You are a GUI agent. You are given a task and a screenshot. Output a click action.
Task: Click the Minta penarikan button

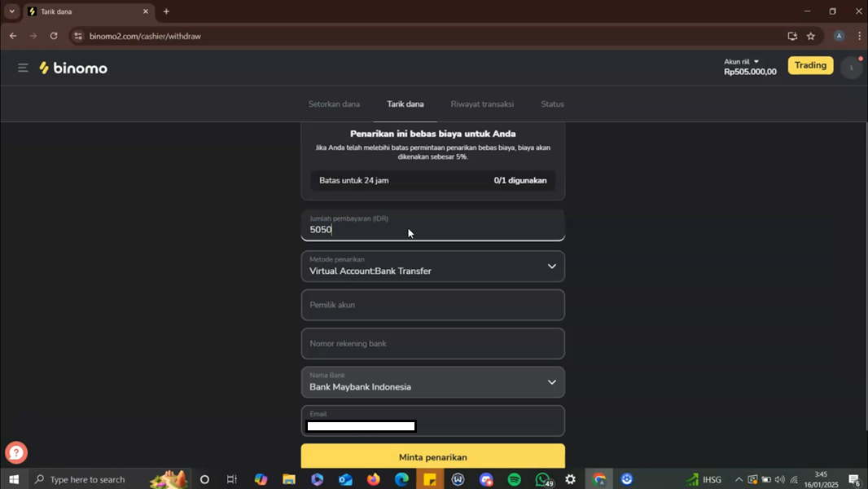tap(432, 456)
